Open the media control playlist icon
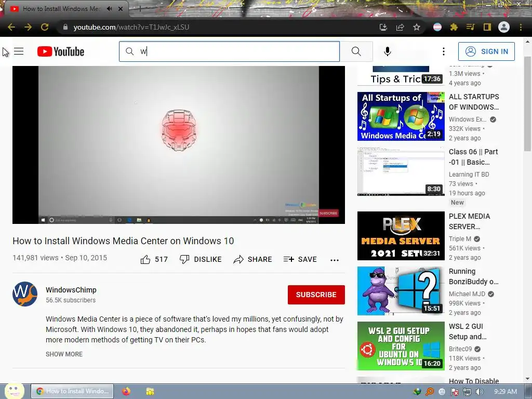 [470, 27]
